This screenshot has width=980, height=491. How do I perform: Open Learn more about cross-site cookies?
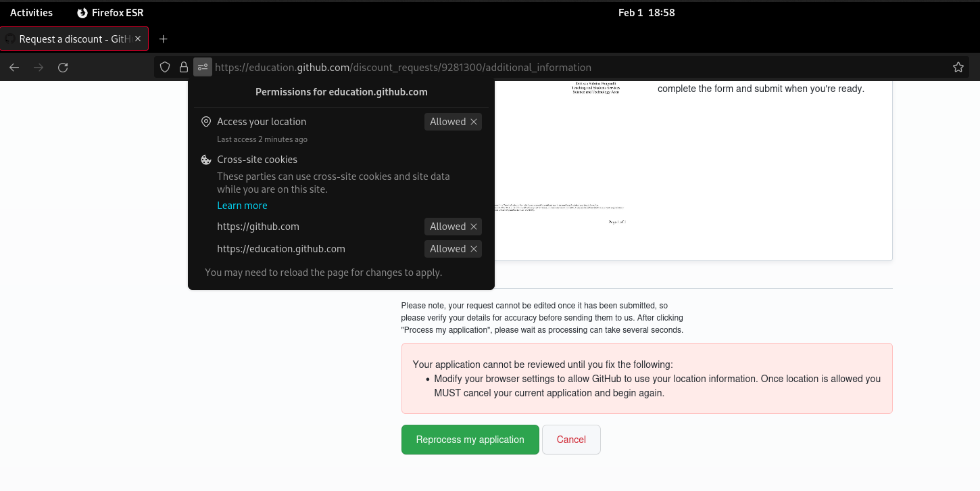tap(242, 206)
